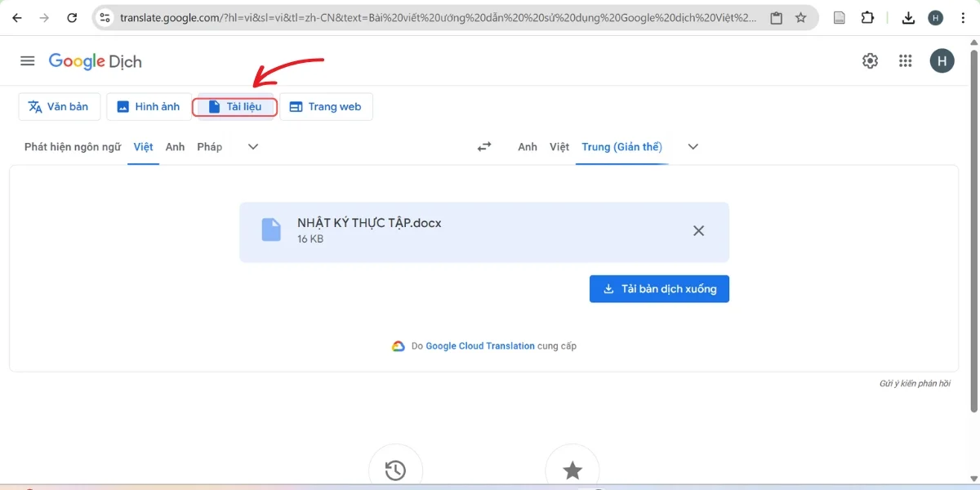Expand the source language dropdown chevron
Image resolution: width=980 pixels, height=490 pixels.
point(252,147)
